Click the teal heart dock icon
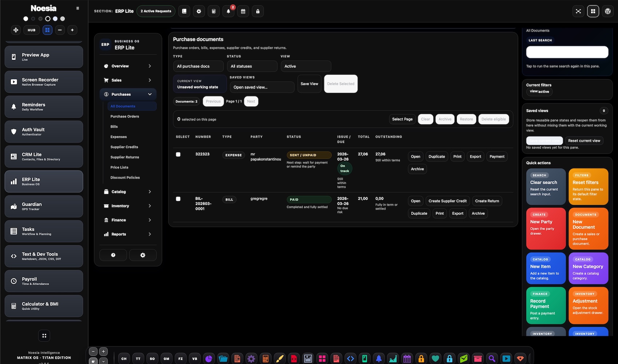Image resolution: width=618 pixels, height=364 pixels. (x=435, y=359)
